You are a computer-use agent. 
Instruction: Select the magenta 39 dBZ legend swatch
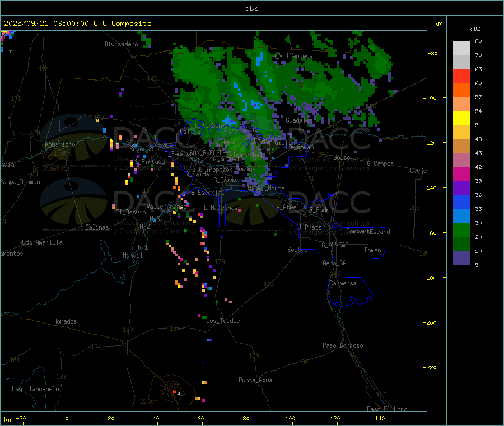(x=461, y=174)
